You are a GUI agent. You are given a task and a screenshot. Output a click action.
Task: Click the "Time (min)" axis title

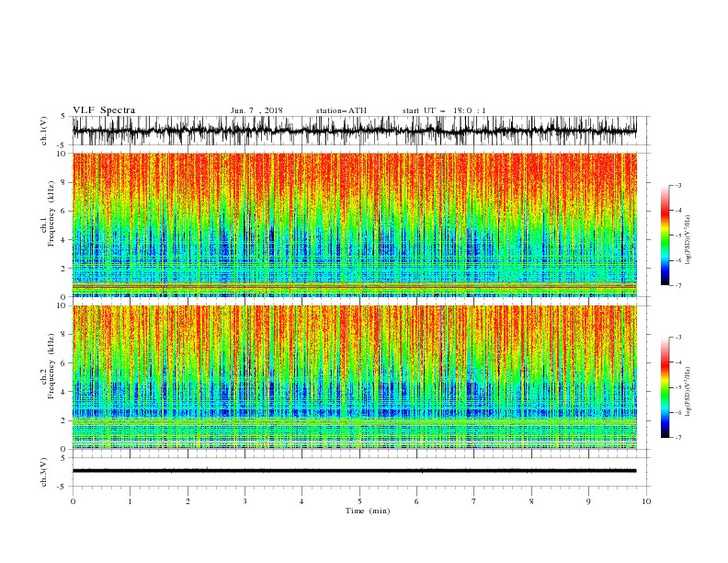pos(368,511)
